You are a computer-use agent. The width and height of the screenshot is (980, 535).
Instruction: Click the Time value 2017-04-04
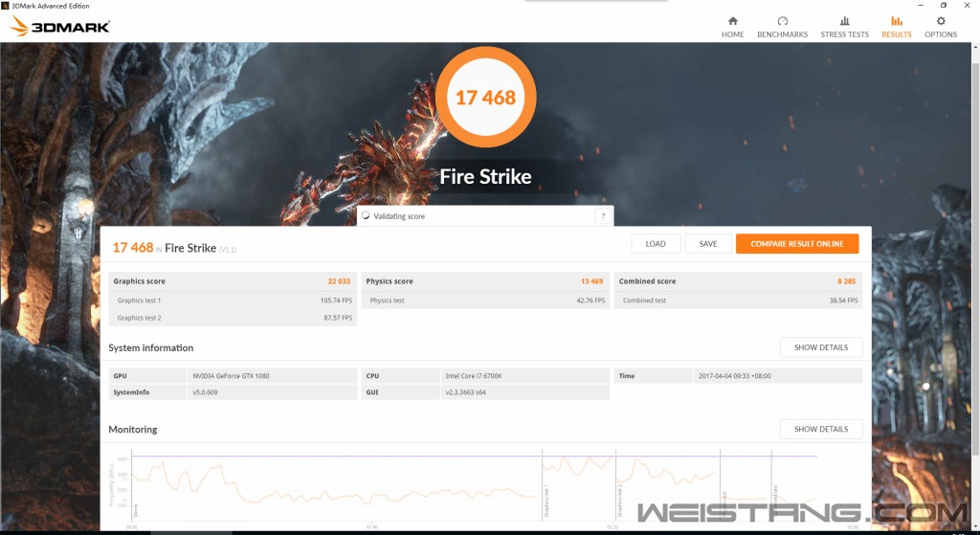pos(734,376)
